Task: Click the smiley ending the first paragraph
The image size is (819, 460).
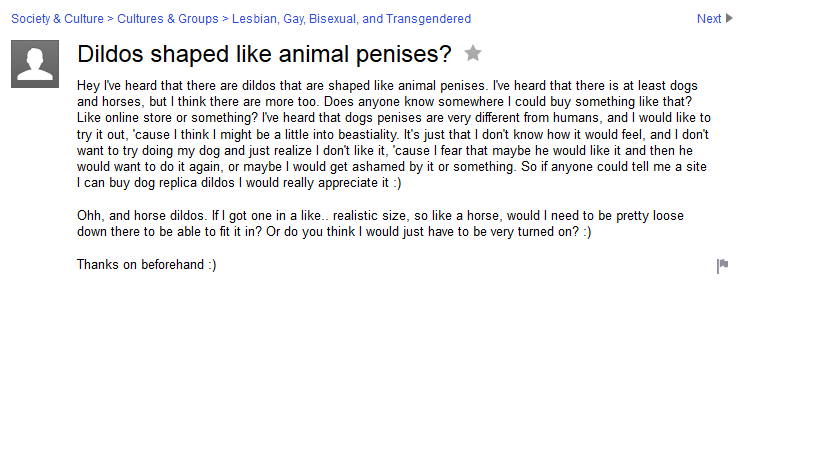Action: click(x=396, y=183)
